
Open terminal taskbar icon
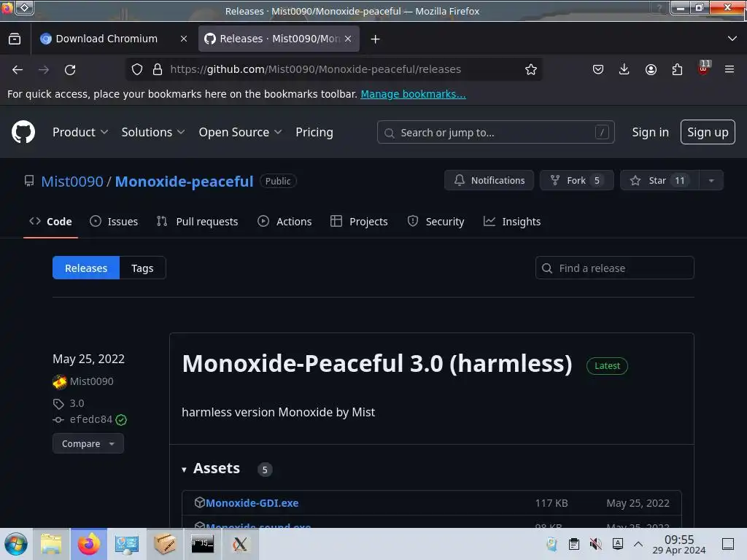[203, 544]
